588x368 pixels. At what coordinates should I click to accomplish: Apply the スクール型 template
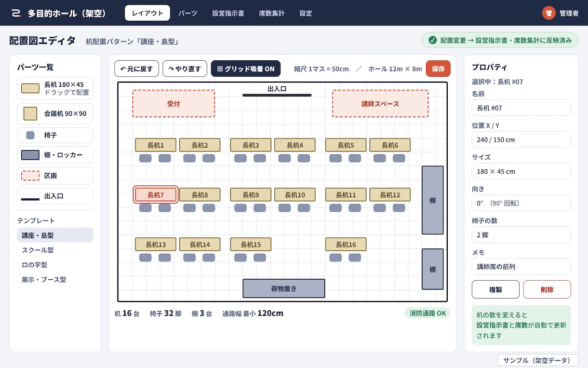[x=55, y=250]
